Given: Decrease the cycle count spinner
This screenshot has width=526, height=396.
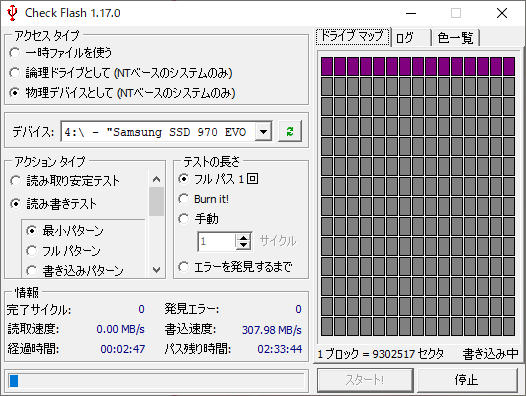Looking at the screenshot, I should [244, 245].
